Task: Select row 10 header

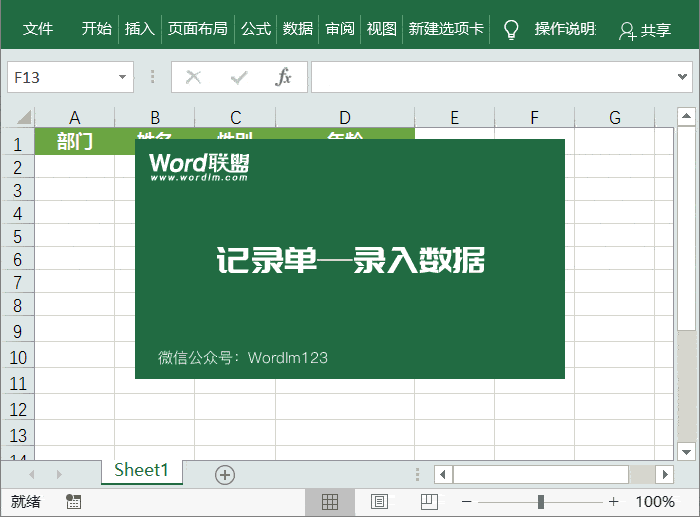Action: (x=17, y=357)
